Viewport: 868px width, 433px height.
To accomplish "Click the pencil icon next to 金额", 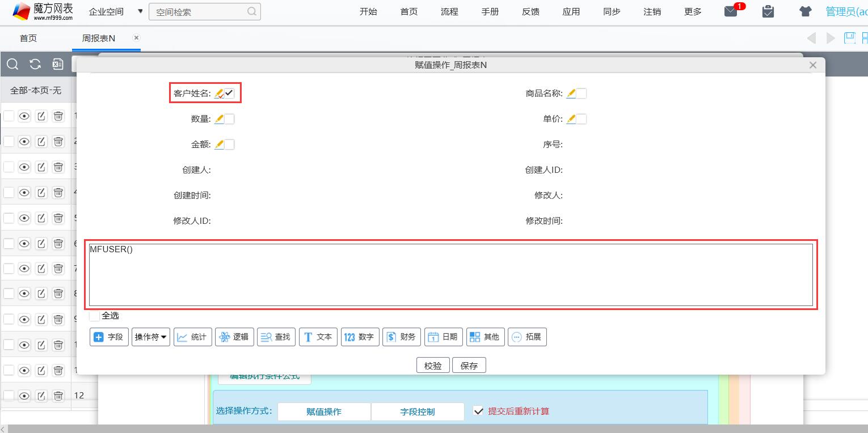I will point(219,145).
